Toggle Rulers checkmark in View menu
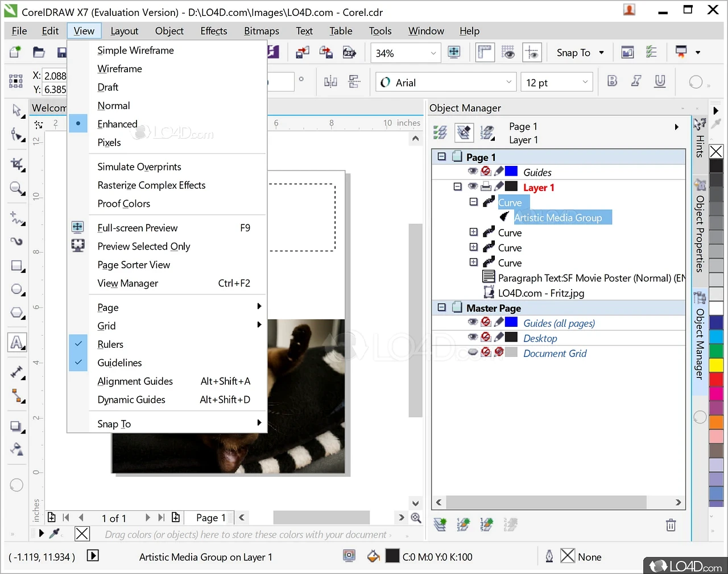The width and height of the screenshot is (728, 574). click(78, 344)
